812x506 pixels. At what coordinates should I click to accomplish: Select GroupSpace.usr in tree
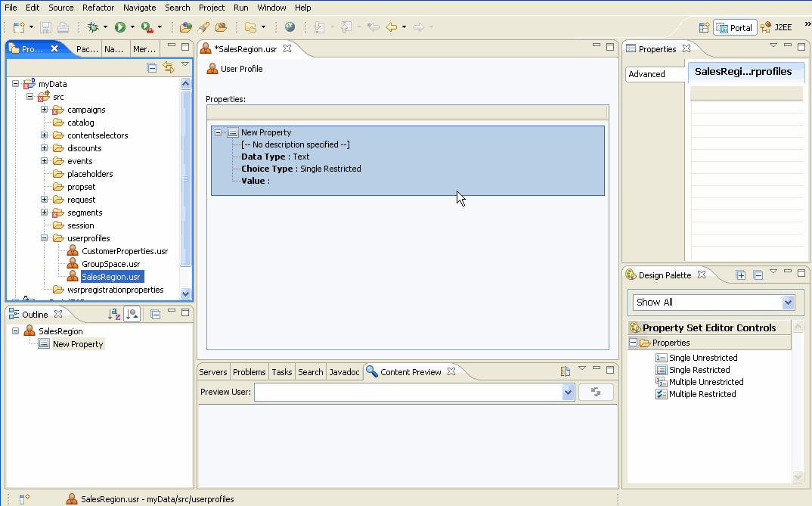pos(110,264)
